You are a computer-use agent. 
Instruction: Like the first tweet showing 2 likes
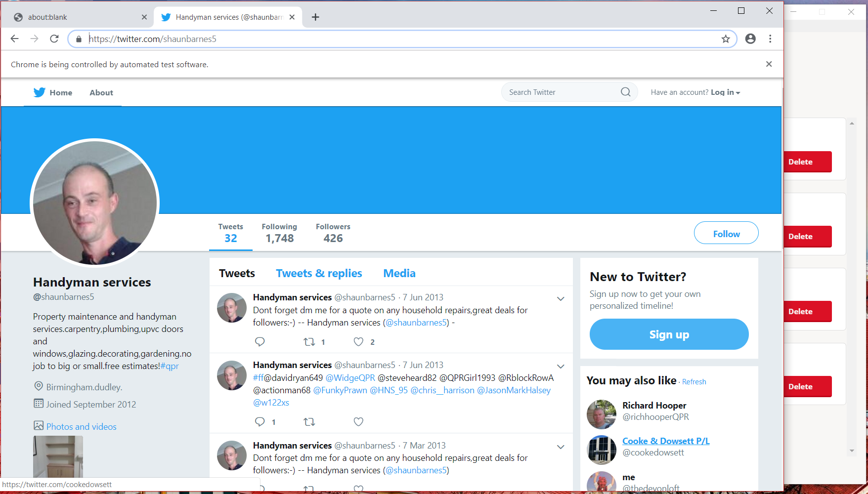pos(359,341)
